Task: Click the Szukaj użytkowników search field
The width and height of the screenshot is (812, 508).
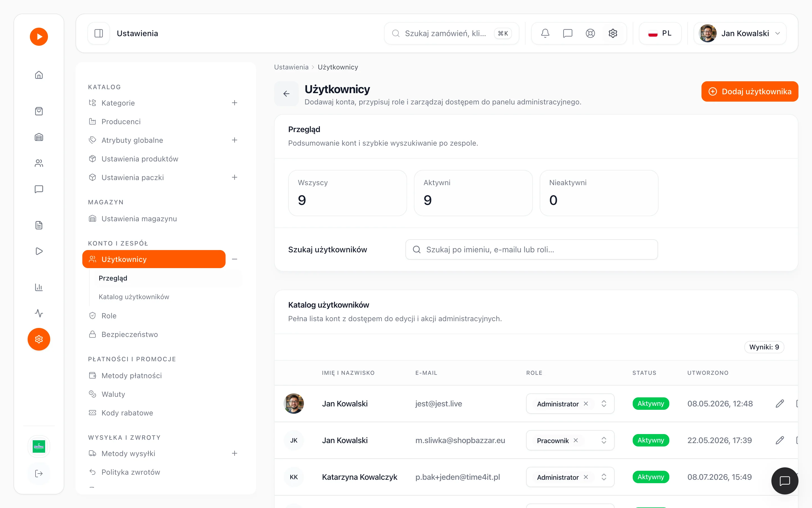Action: click(x=531, y=249)
